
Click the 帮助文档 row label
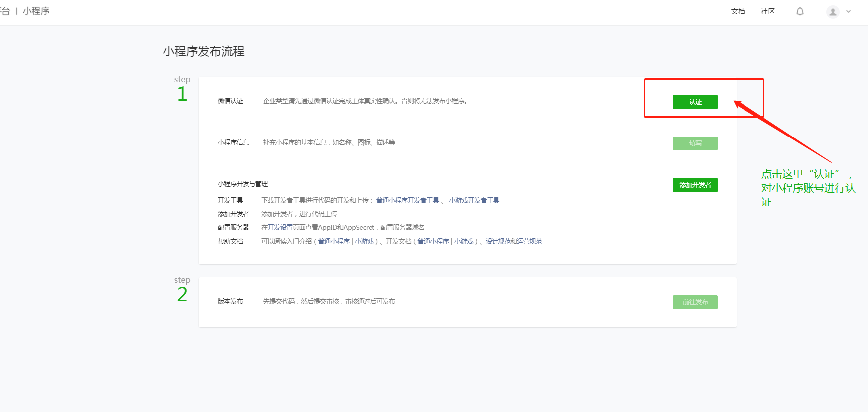click(x=230, y=241)
